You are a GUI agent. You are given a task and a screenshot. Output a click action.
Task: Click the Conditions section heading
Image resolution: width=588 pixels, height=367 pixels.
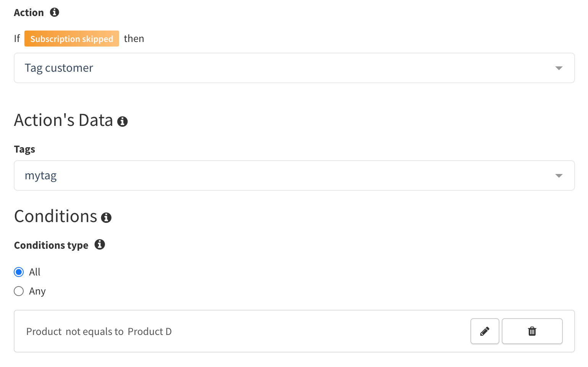click(x=56, y=216)
